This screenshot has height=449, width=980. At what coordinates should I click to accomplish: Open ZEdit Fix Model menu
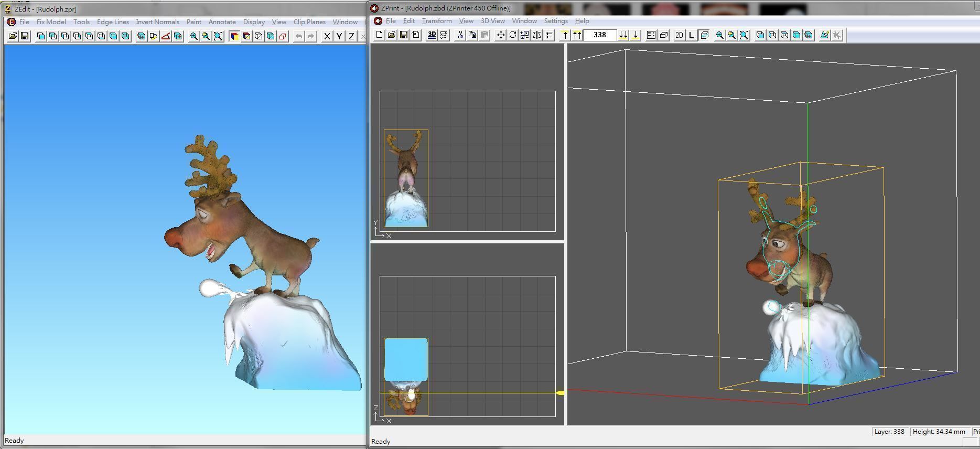click(x=51, y=22)
